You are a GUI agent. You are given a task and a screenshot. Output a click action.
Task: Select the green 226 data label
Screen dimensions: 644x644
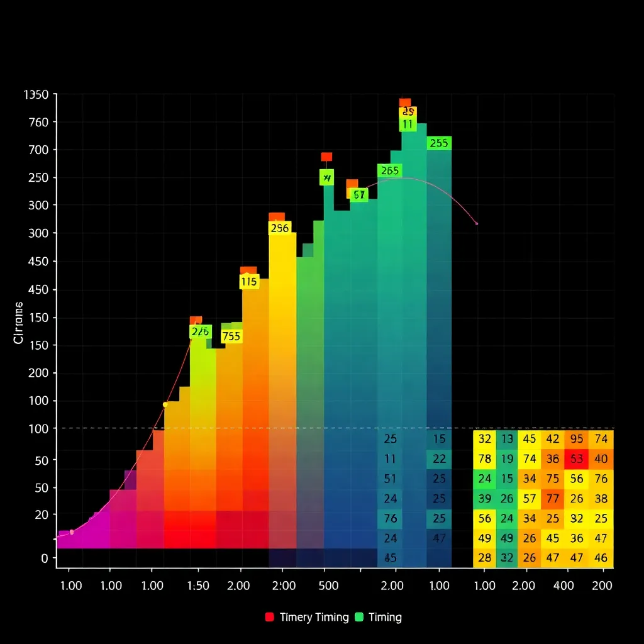pyautogui.click(x=201, y=331)
